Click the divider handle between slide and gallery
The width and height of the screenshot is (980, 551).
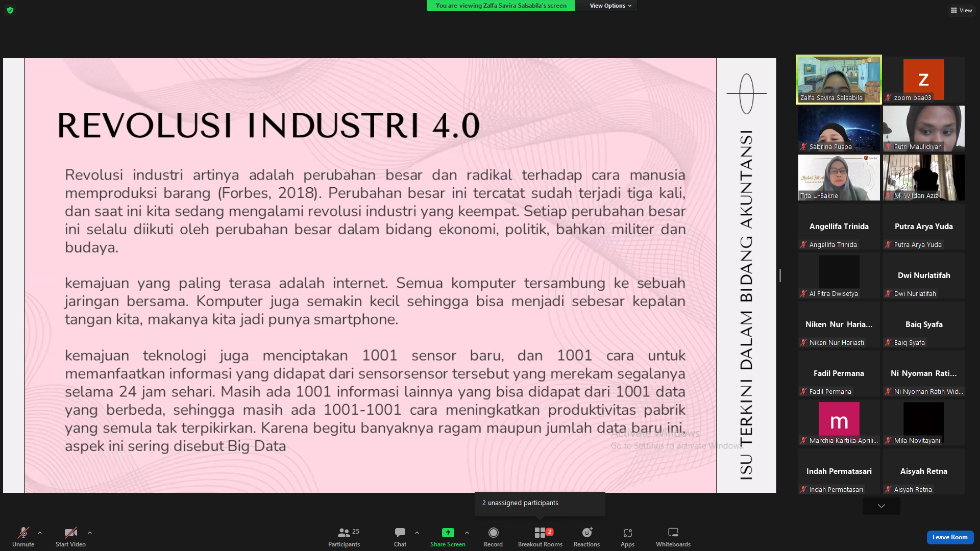pos(780,275)
